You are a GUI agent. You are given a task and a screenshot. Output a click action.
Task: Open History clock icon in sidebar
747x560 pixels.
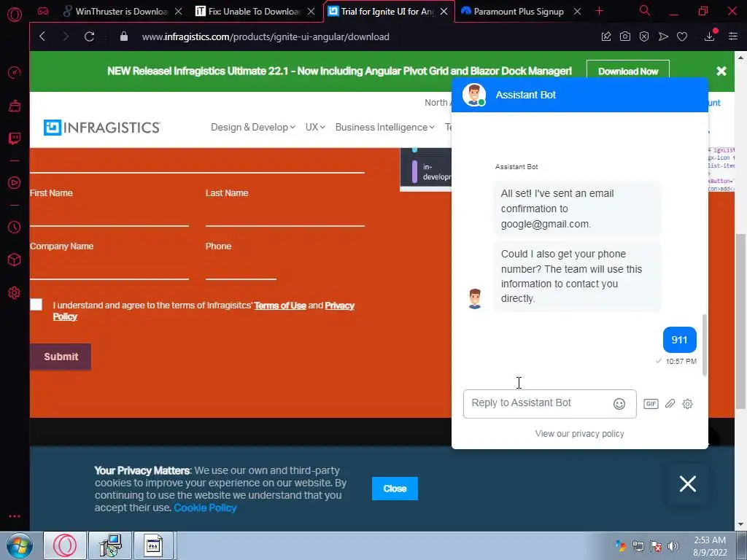(x=15, y=227)
